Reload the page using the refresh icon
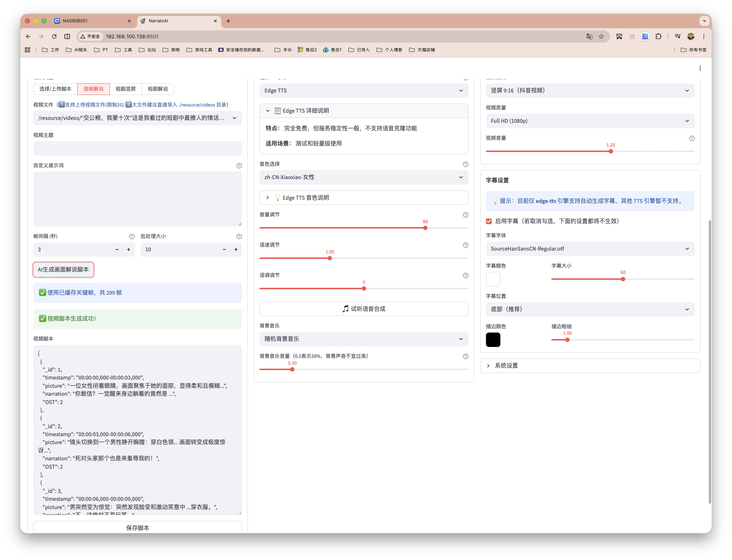 pyautogui.click(x=54, y=36)
